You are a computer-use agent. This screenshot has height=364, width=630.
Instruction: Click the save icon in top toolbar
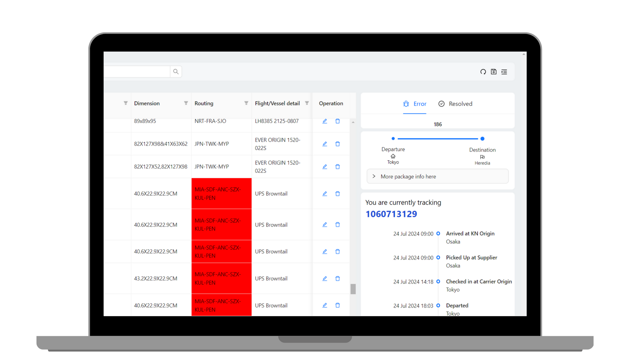[x=493, y=72]
